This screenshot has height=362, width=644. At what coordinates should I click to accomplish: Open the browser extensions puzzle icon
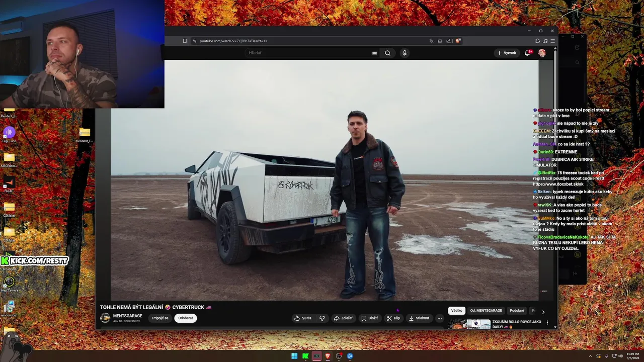coord(537,41)
